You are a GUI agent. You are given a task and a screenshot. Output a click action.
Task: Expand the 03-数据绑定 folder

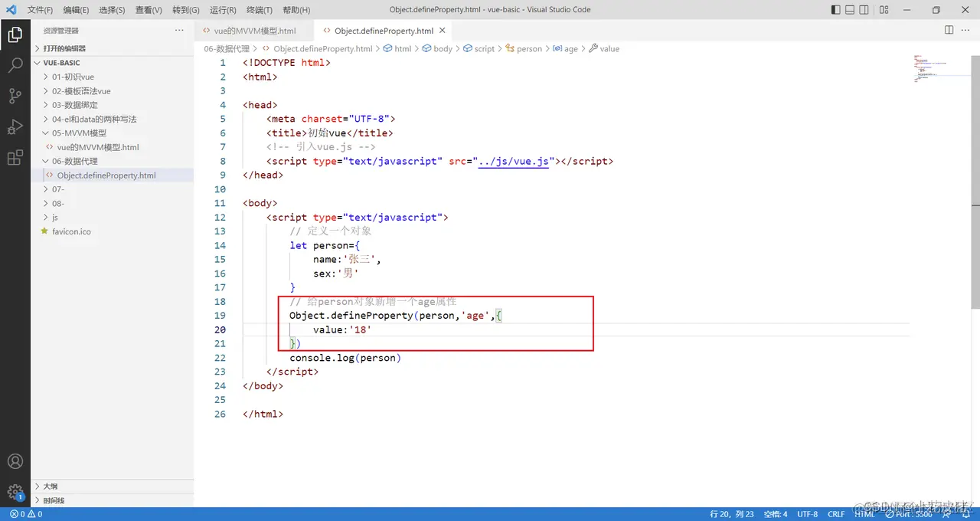(x=112, y=105)
